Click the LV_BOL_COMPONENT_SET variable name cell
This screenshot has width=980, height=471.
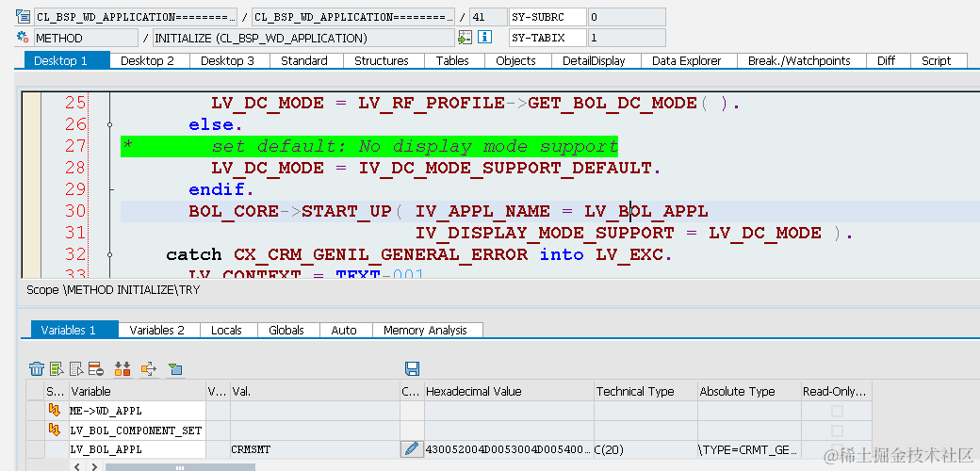tap(138, 430)
